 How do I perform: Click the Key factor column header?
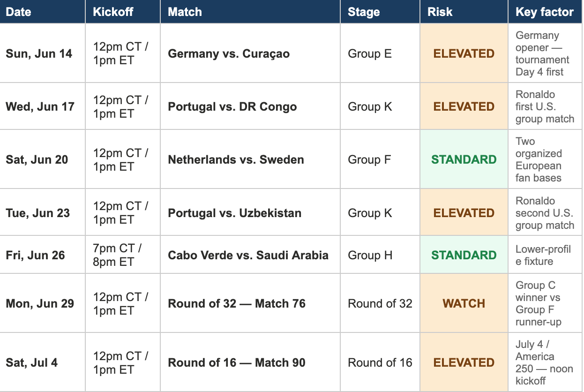point(545,12)
